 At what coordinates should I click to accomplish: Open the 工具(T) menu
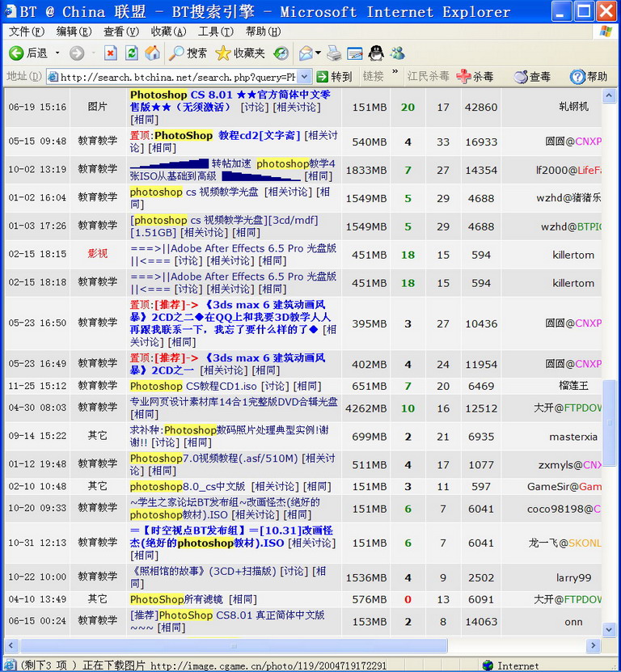pyautogui.click(x=216, y=32)
